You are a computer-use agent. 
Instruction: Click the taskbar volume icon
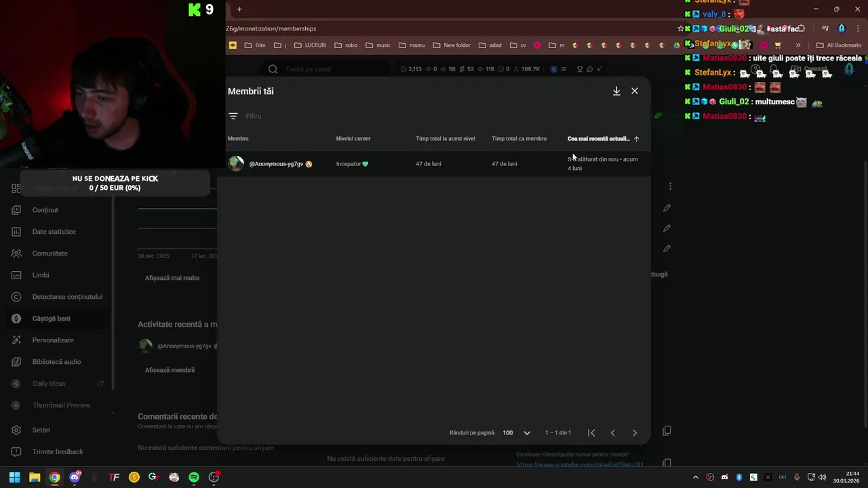pos(822,477)
